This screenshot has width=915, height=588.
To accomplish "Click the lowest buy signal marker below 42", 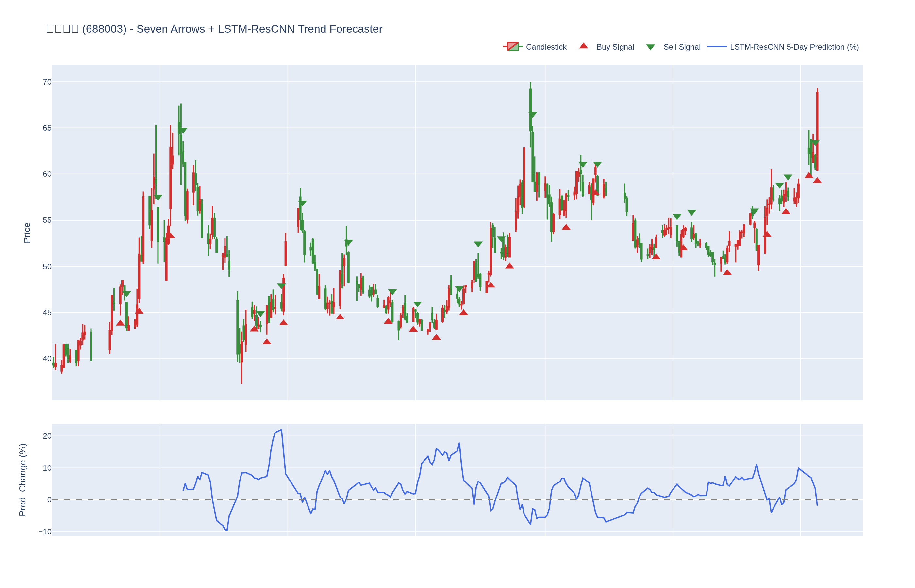I will 267,342.
